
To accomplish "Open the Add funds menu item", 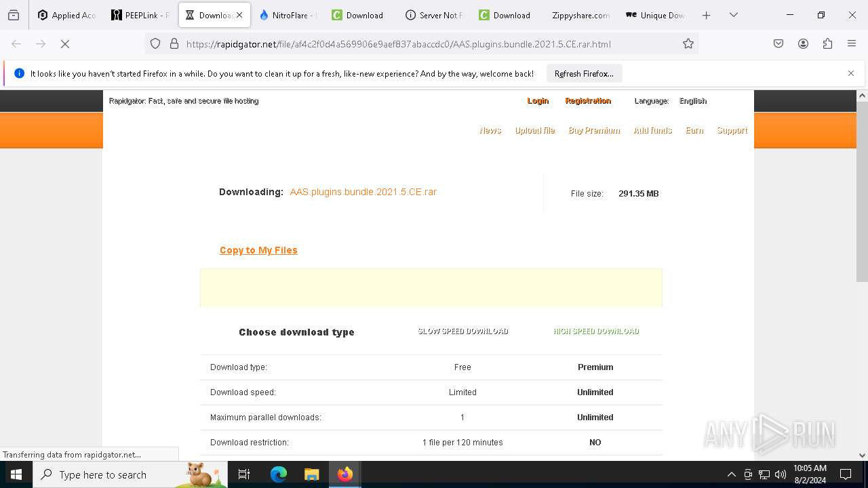I will (652, 130).
